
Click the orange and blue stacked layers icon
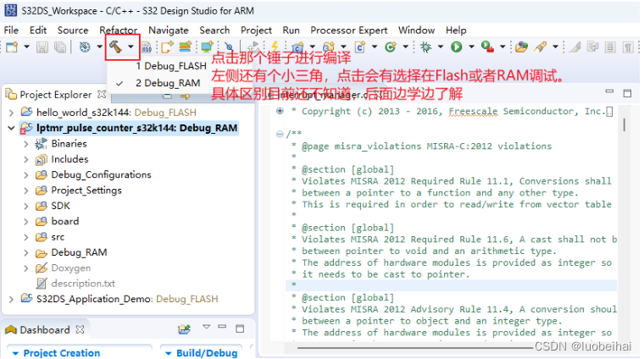186,47
